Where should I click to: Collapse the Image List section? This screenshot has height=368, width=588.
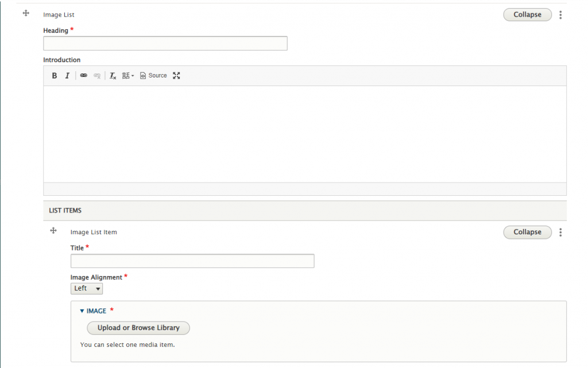[x=527, y=14]
